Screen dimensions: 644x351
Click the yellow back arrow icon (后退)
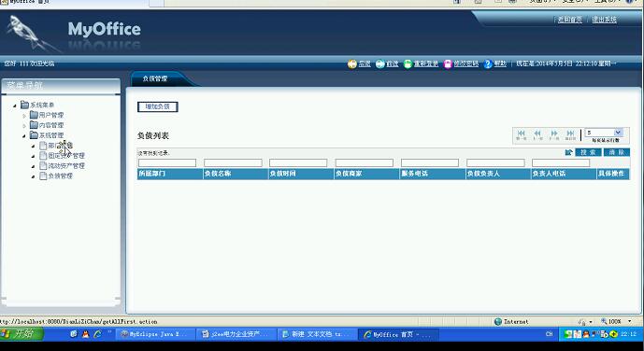coord(352,63)
